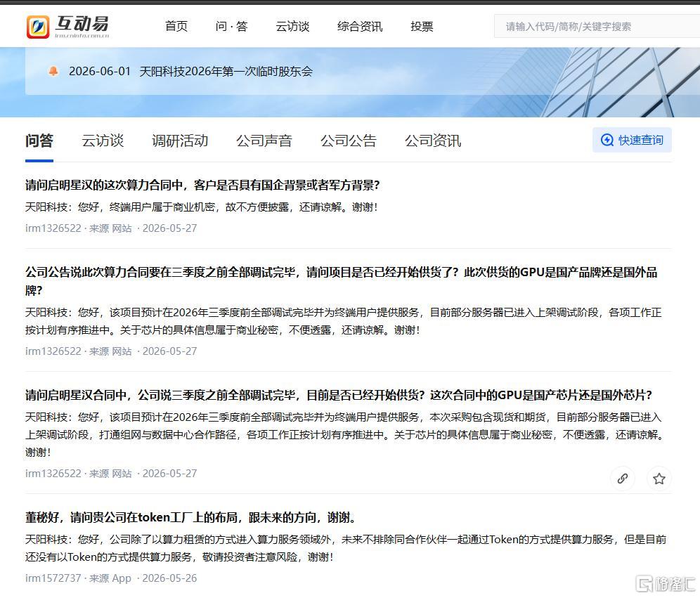Open the 公司公告 tab
The width and height of the screenshot is (700, 598).
pos(349,141)
